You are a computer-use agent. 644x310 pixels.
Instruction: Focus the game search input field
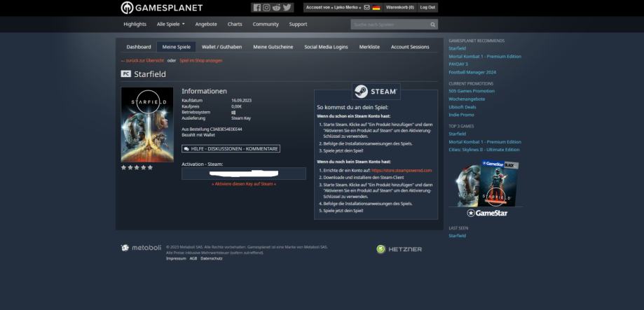pos(390,24)
